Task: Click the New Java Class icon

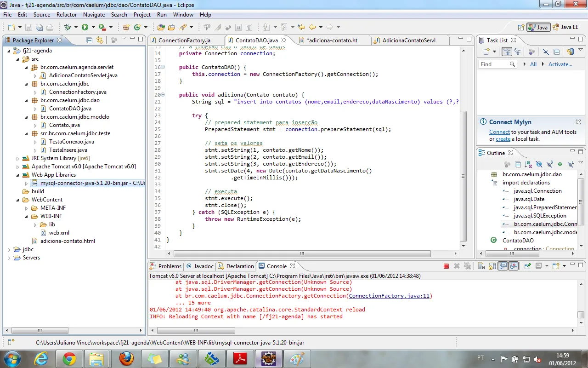Action: pos(137,27)
